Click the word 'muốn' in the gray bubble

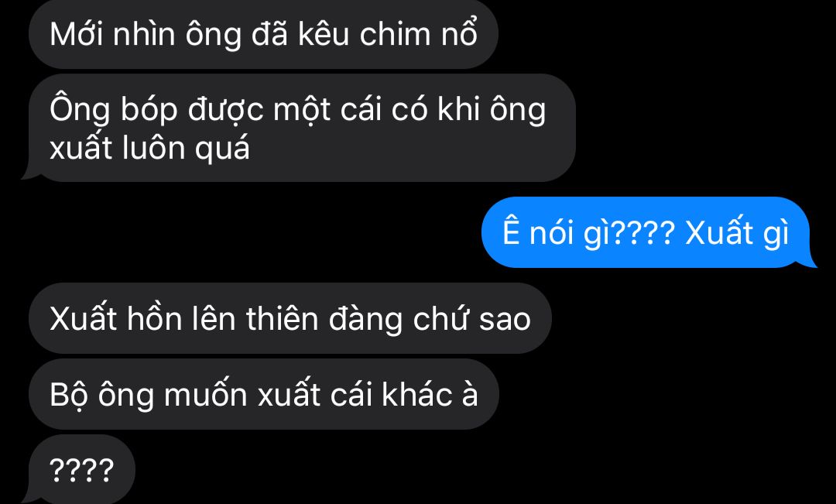[x=207, y=395]
